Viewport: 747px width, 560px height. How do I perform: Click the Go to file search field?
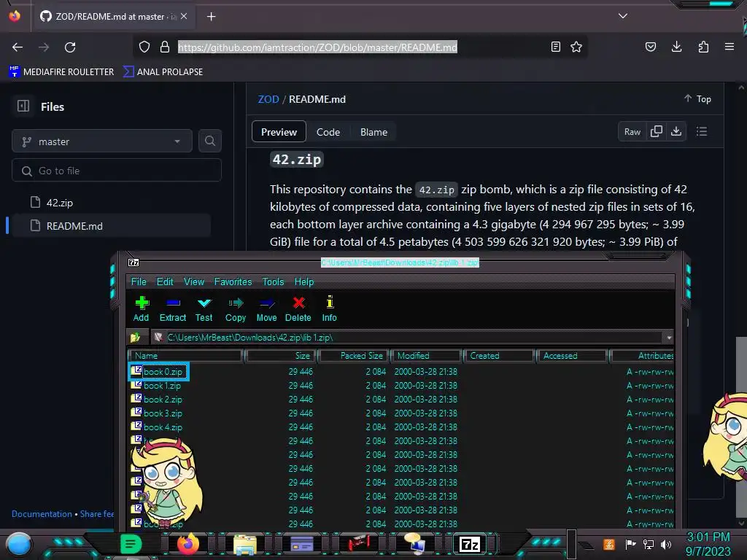pyautogui.click(x=117, y=171)
